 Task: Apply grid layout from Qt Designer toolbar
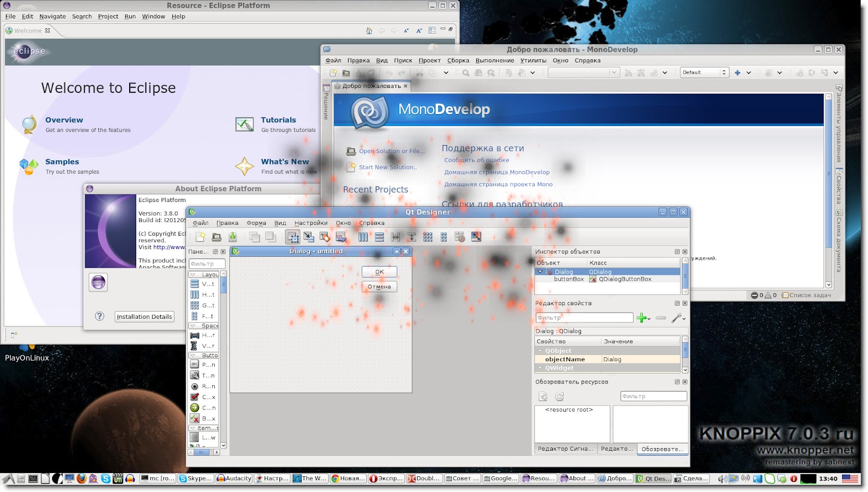427,237
